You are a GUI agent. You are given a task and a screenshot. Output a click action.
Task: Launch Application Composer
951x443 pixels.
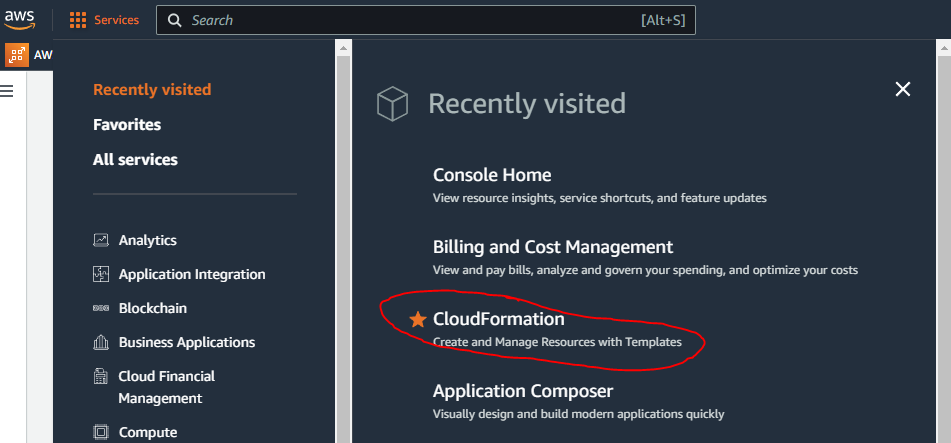523,391
